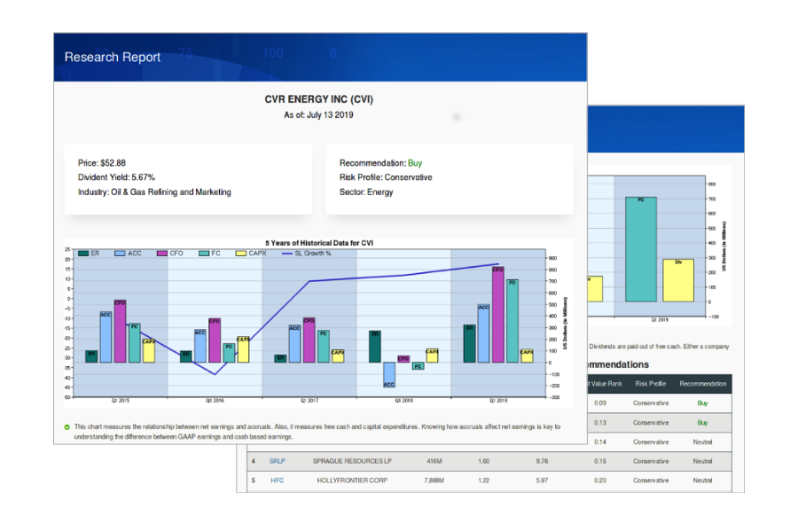This screenshot has height=532, width=798.
Task: Sort by the Recommendation column header
Action: point(702,384)
